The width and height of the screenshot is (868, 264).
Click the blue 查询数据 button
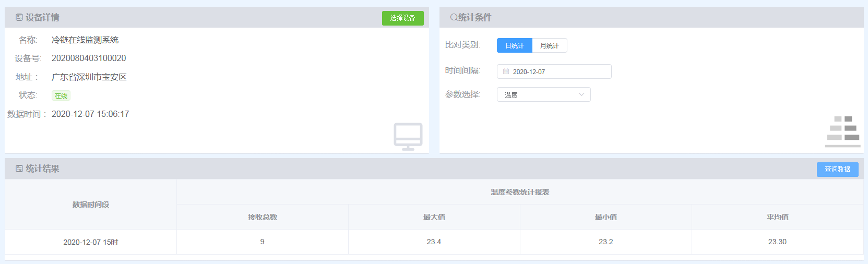tap(837, 170)
